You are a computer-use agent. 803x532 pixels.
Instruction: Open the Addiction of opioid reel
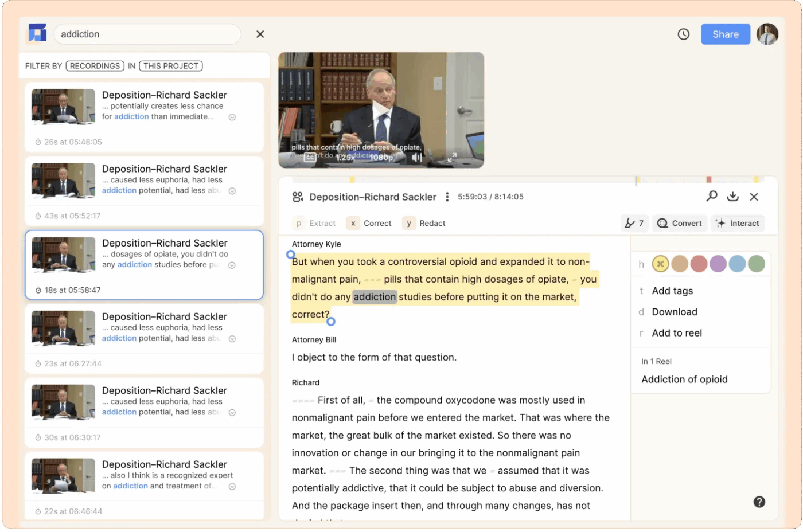pos(684,380)
